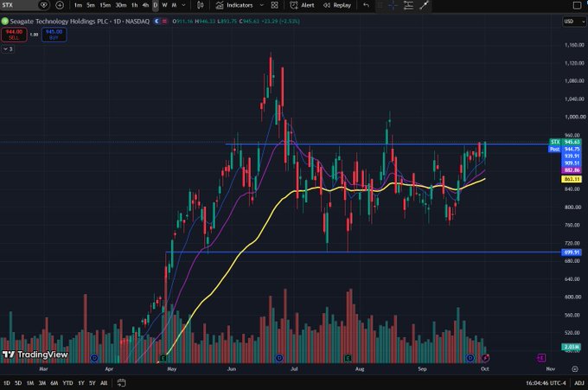588x390 pixels.
Task: Click the compare or add symbol plus icon
Action: [60, 5]
